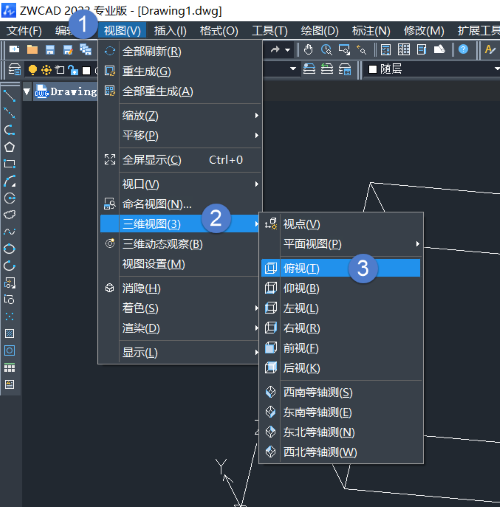
Task: Select the Polygon draw tool
Action: pyautogui.click(x=10, y=147)
